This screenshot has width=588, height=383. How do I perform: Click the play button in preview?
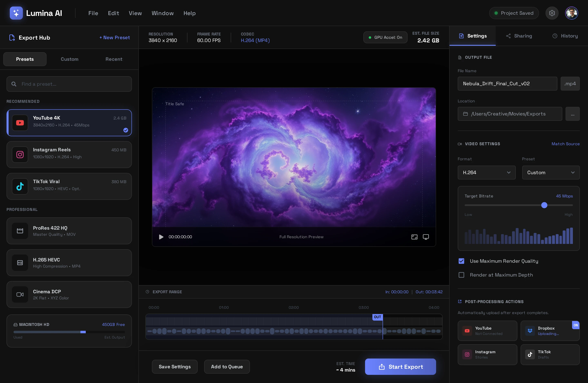click(161, 237)
